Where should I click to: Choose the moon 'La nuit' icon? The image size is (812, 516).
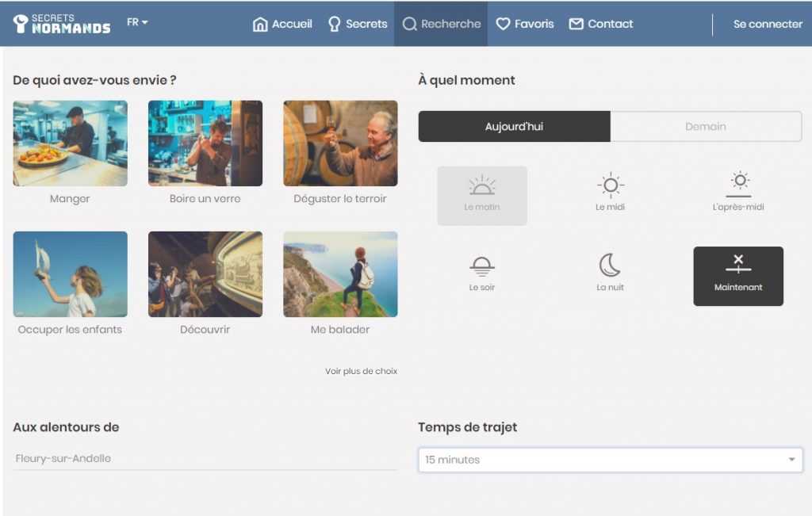coord(610,266)
